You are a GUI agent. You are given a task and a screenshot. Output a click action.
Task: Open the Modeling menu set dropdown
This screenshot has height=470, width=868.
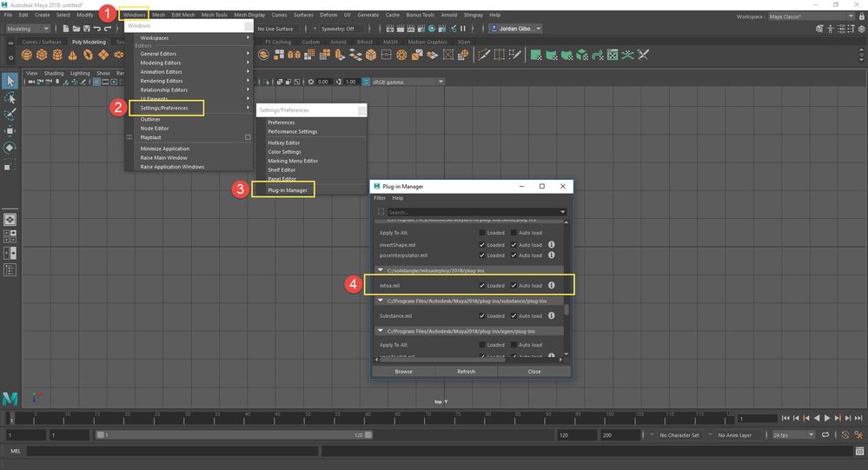pyautogui.click(x=27, y=29)
